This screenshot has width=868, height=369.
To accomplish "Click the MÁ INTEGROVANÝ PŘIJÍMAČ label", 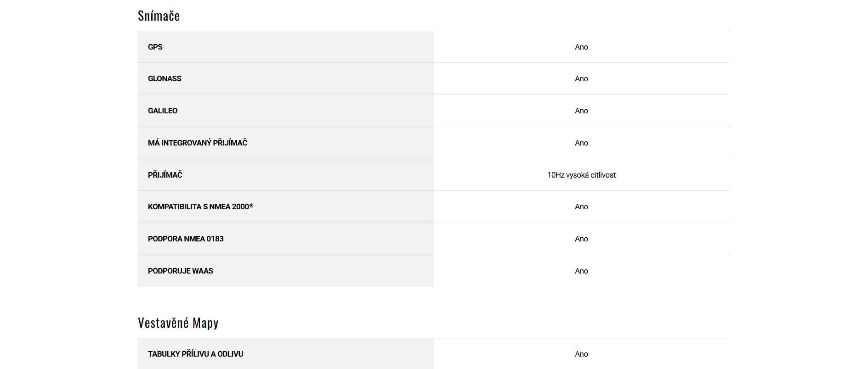I will 198,143.
